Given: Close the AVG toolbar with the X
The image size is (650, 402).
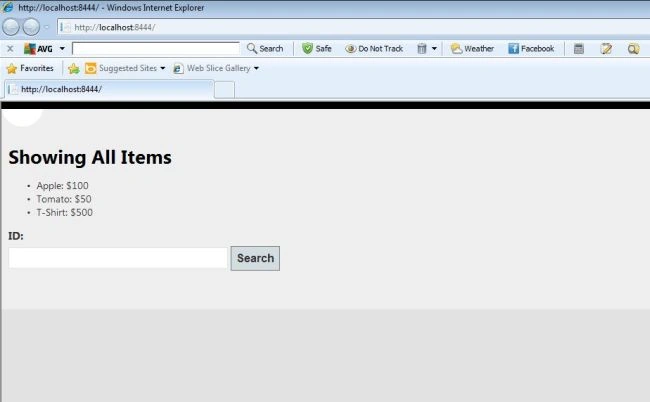Looking at the screenshot, I should point(10,49).
